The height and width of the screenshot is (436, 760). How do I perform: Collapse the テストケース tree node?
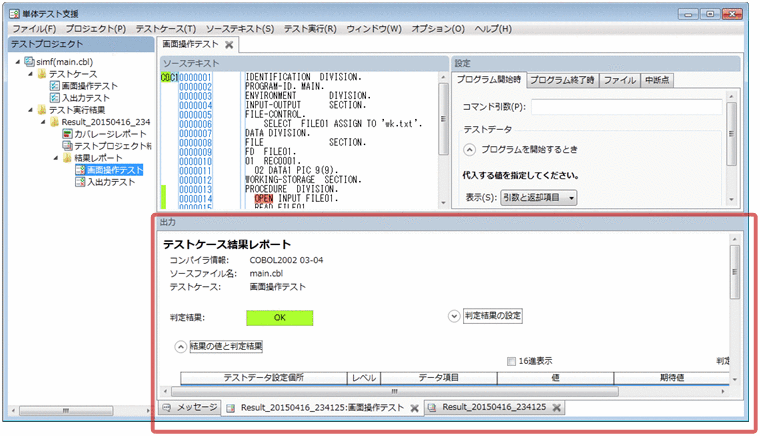31,74
